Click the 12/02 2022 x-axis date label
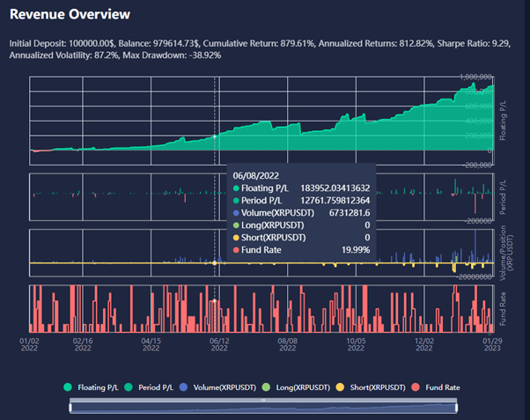 pos(425,343)
